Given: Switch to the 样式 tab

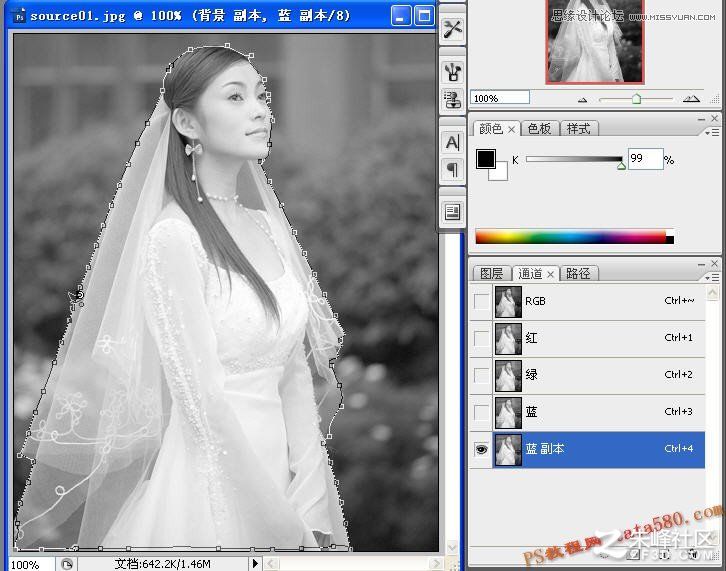Looking at the screenshot, I should tap(579, 128).
